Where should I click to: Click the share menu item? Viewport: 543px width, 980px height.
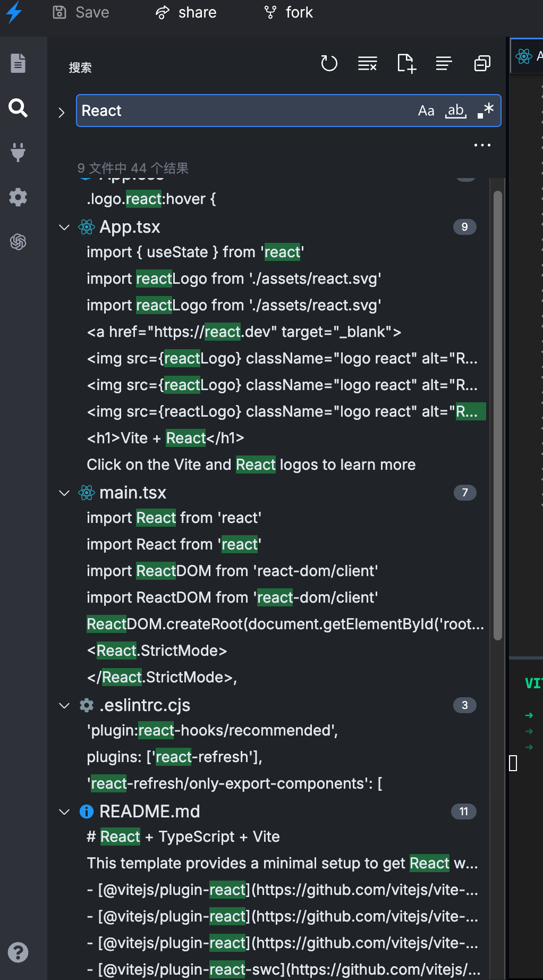coord(186,12)
